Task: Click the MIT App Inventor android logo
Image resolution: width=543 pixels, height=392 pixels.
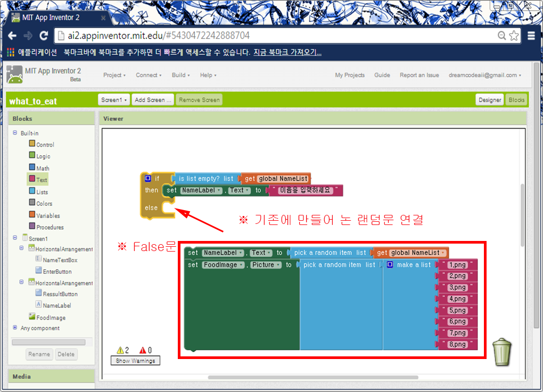Action: (x=14, y=74)
